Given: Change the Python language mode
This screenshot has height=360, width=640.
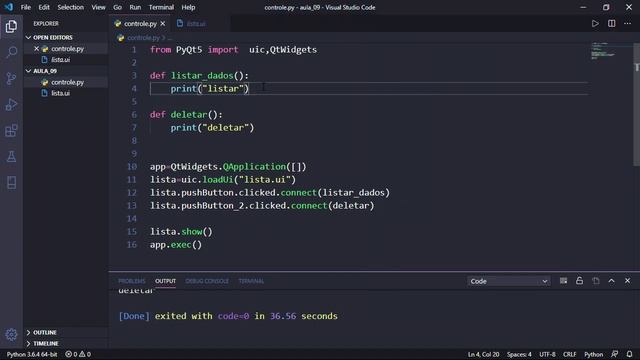Looking at the screenshot, I should point(593,354).
